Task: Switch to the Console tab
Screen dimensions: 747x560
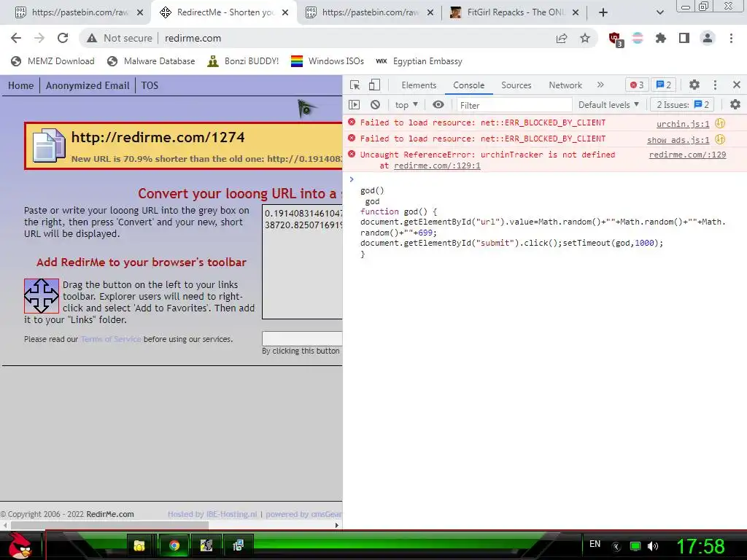Action: pos(469,85)
